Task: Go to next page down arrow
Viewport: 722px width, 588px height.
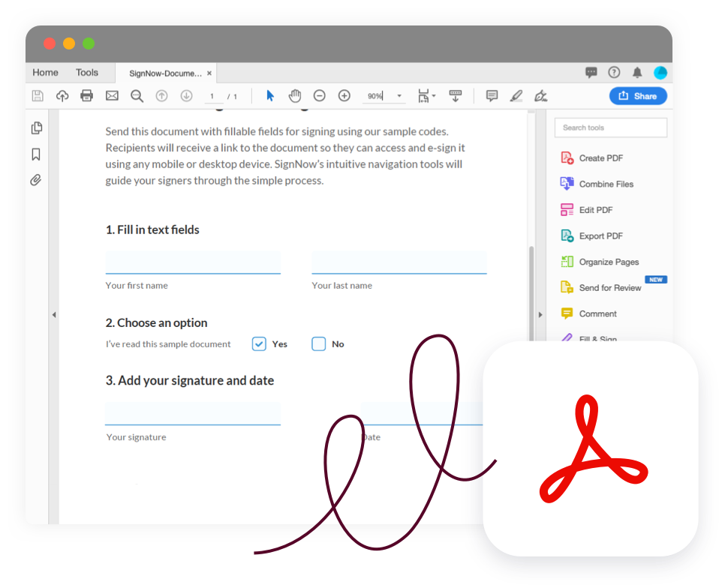Action: pos(186,96)
